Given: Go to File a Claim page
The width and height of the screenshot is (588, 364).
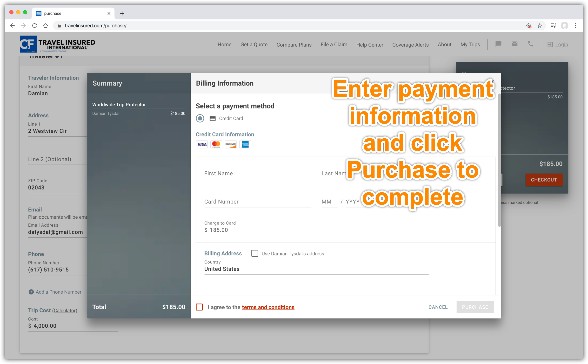Looking at the screenshot, I should (x=334, y=45).
